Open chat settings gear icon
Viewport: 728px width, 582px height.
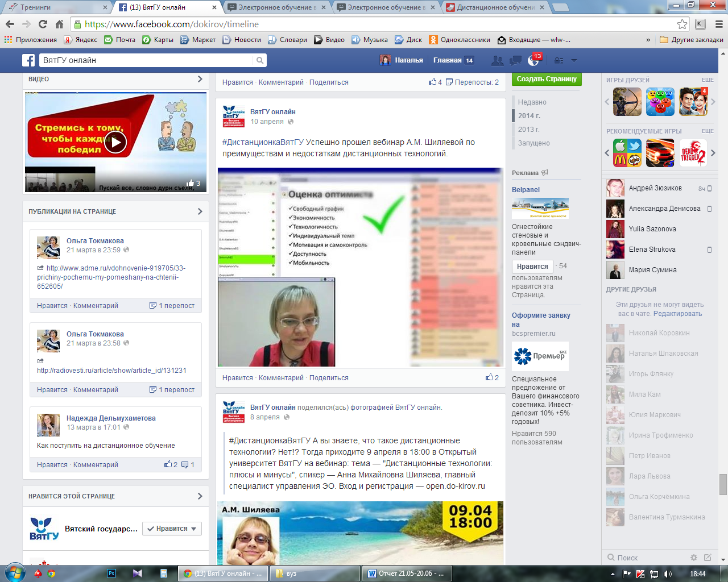click(693, 558)
